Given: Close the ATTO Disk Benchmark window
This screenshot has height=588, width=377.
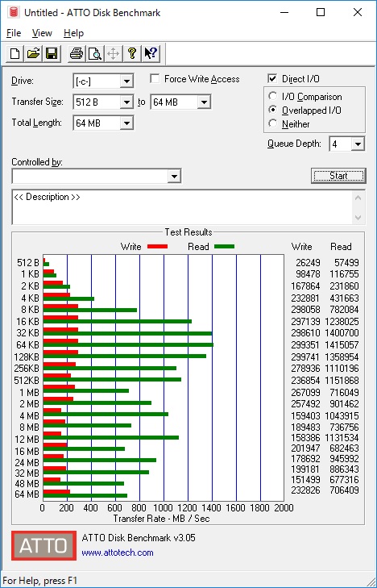Looking at the screenshot, I should click(358, 12).
